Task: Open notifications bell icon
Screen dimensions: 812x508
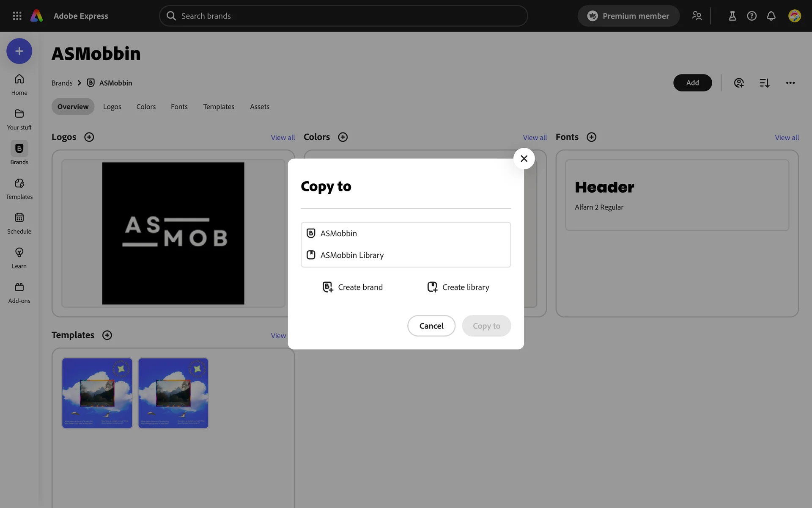Action: click(771, 16)
